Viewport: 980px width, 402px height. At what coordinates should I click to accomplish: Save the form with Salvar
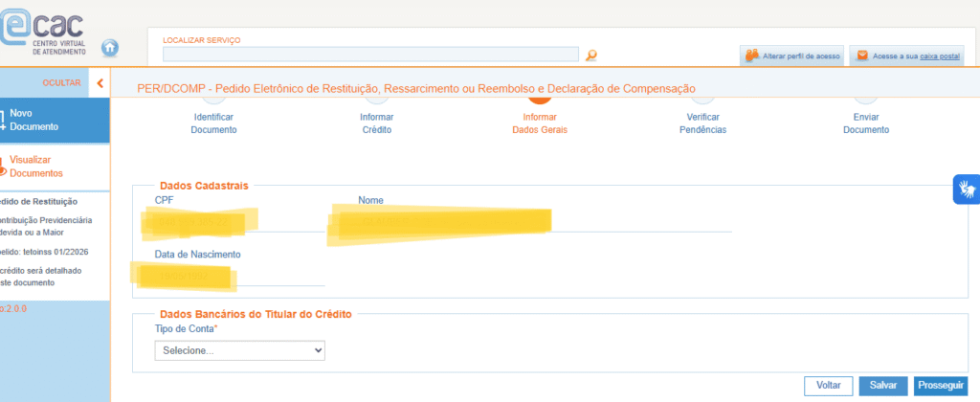pyautogui.click(x=882, y=385)
